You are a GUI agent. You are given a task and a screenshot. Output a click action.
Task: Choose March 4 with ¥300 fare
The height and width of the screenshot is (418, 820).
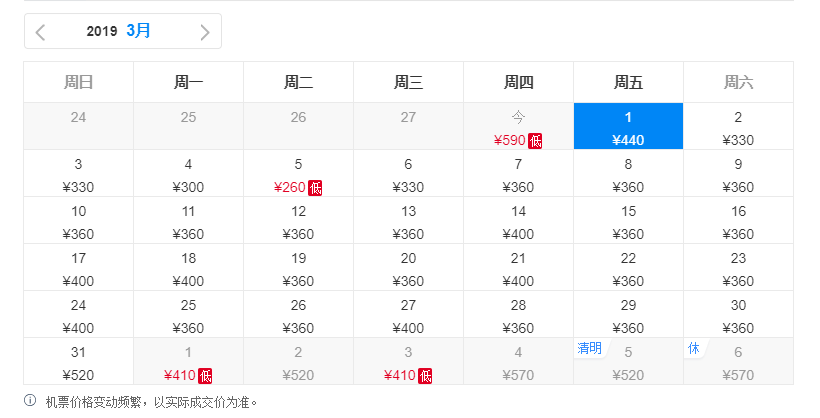(x=188, y=173)
